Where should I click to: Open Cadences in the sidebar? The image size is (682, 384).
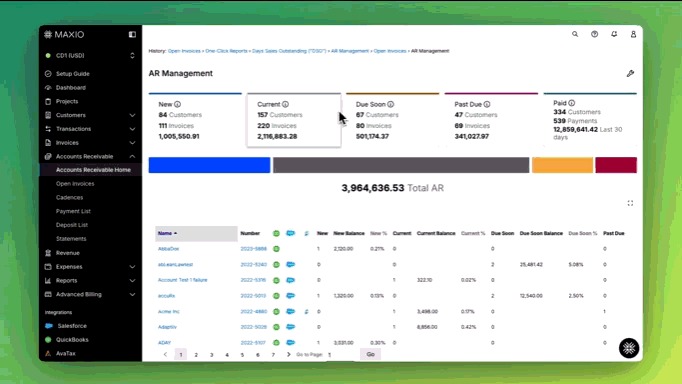click(x=70, y=197)
